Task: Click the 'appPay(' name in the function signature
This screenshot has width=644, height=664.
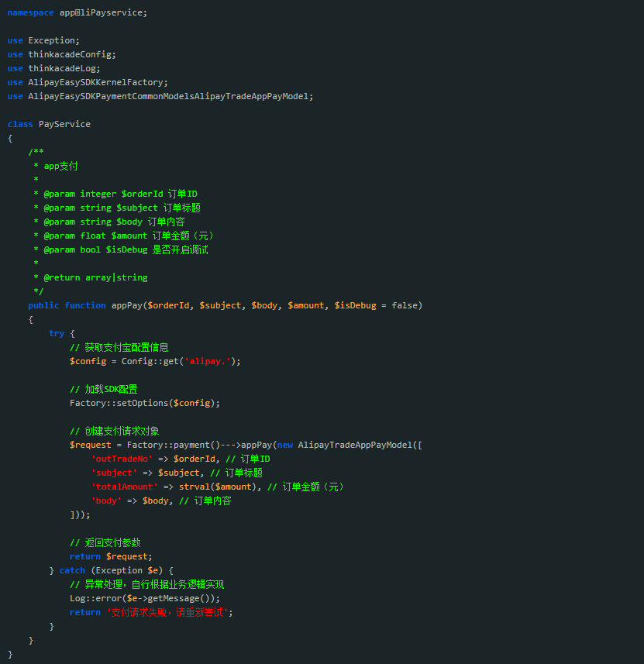Action: click(x=129, y=306)
